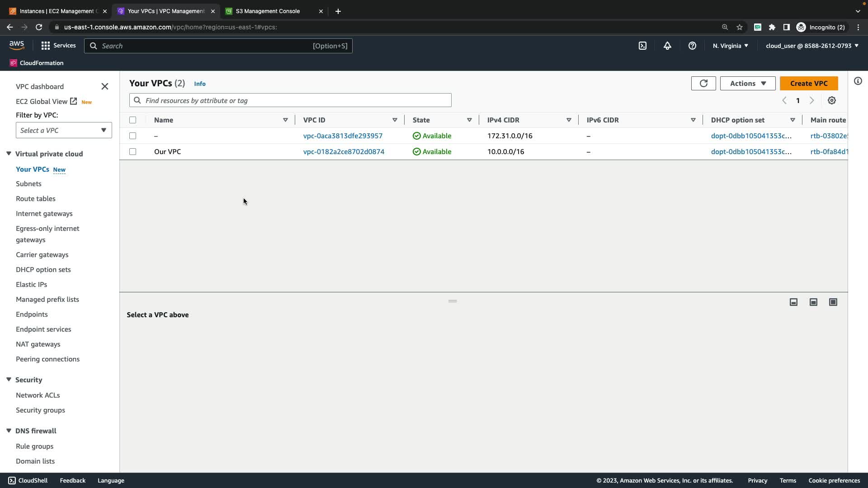This screenshot has width=868, height=488.
Task: Open the CloudShell icon in top navigation
Action: point(642,46)
